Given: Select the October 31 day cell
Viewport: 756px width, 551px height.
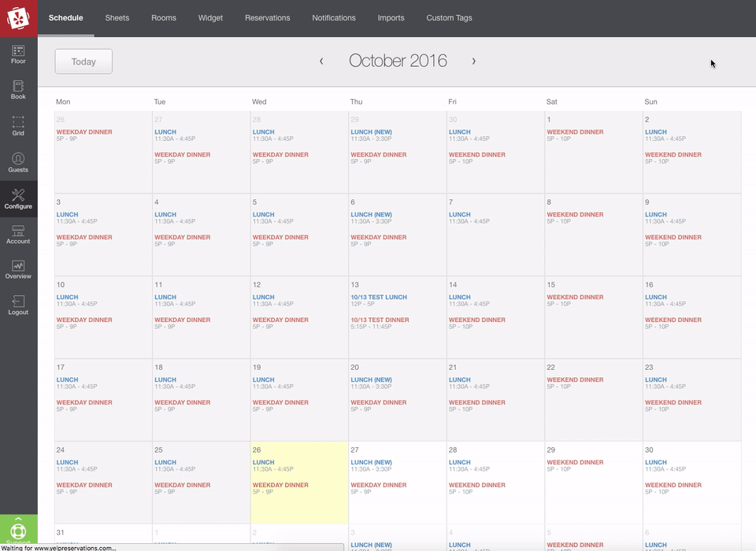Looking at the screenshot, I should [103, 535].
